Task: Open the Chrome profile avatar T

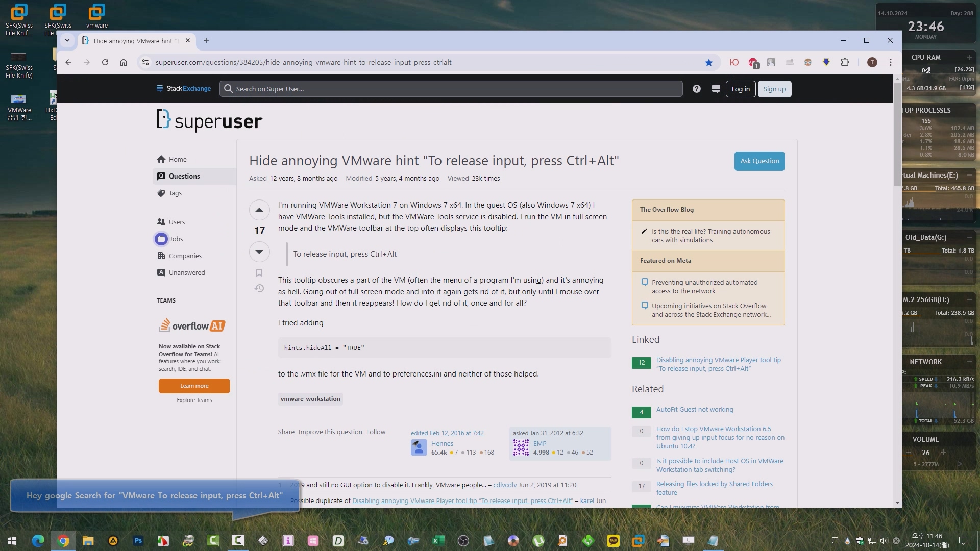Action: (872, 62)
